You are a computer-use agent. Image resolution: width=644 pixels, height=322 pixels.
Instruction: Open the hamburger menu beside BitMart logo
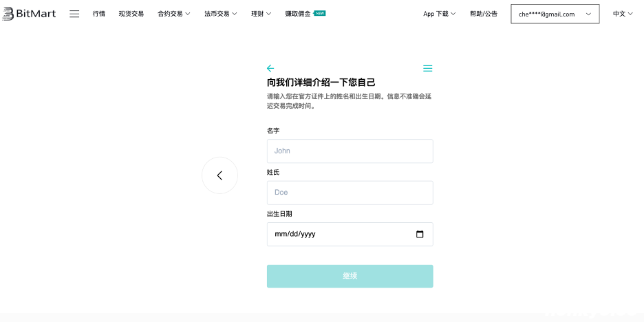[x=74, y=14]
